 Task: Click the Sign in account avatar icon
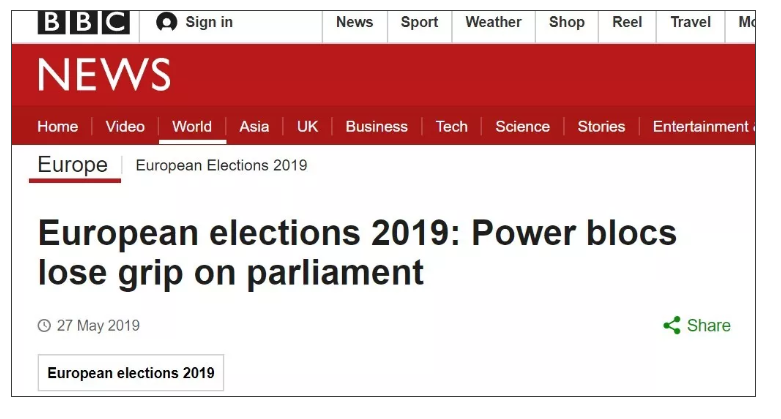(x=167, y=22)
